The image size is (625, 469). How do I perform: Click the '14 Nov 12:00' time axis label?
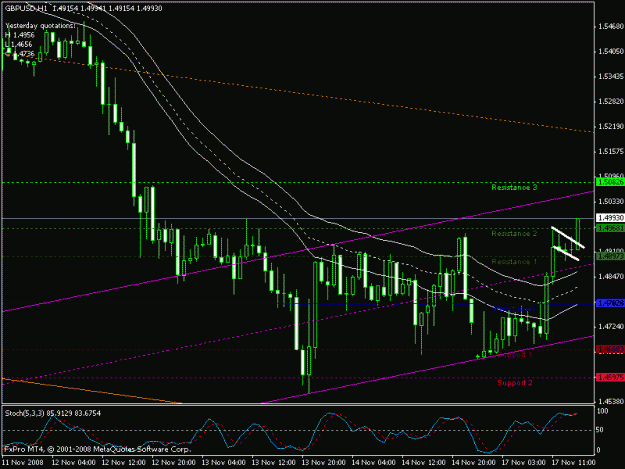pyautogui.click(x=423, y=463)
